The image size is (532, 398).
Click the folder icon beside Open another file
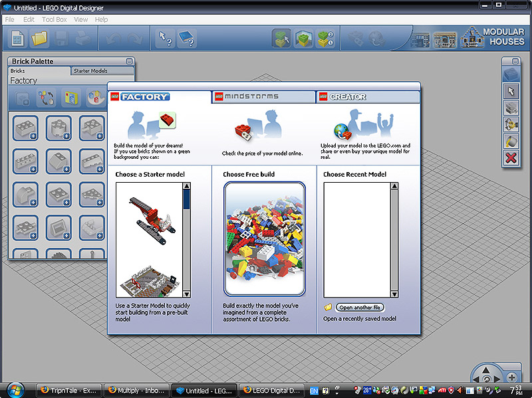pos(328,307)
